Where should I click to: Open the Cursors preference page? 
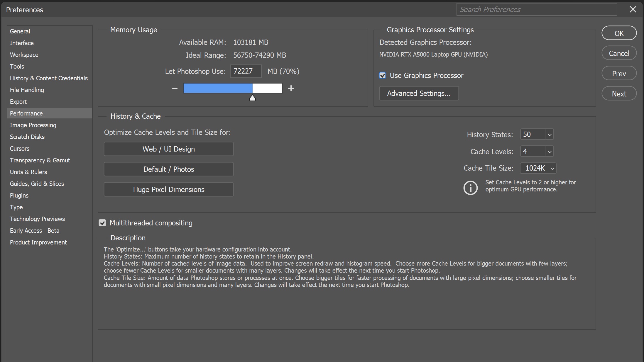[19, 148]
